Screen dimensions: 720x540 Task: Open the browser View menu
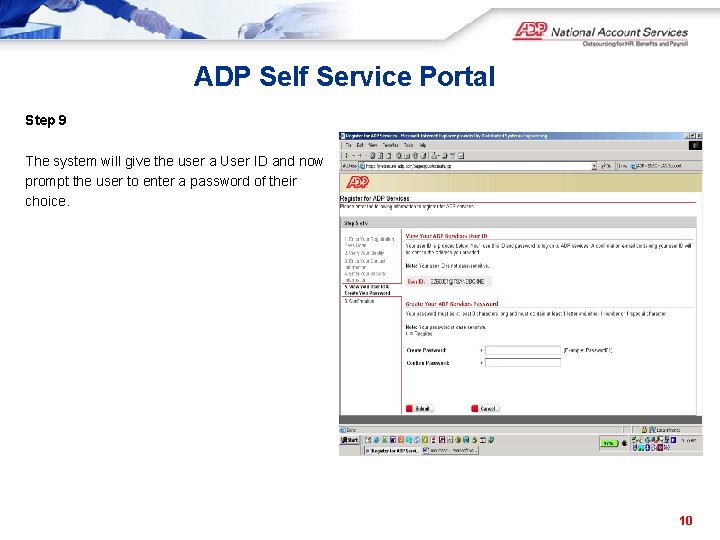373,145
